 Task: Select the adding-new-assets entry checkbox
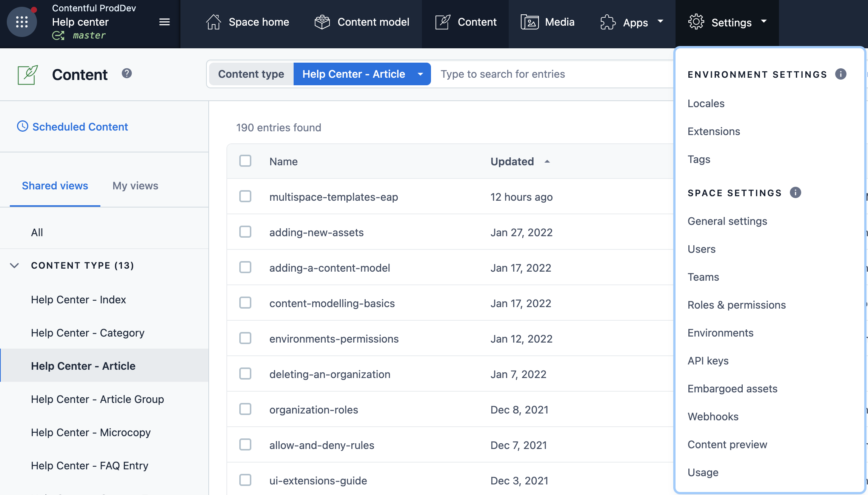click(x=245, y=232)
